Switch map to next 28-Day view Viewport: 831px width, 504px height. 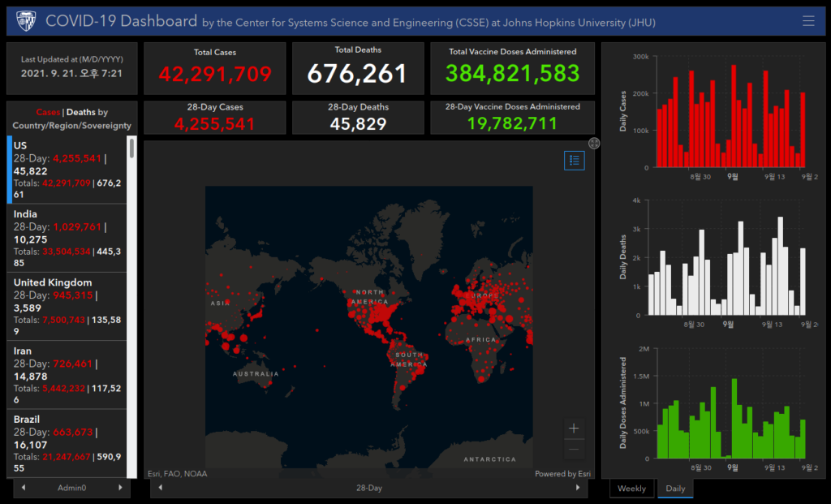578,488
